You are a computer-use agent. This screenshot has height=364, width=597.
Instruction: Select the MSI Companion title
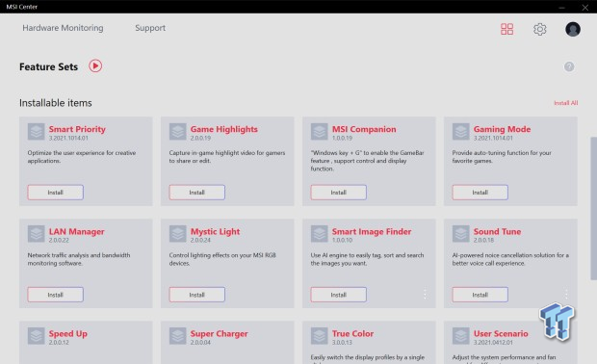[x=364, y=129]
